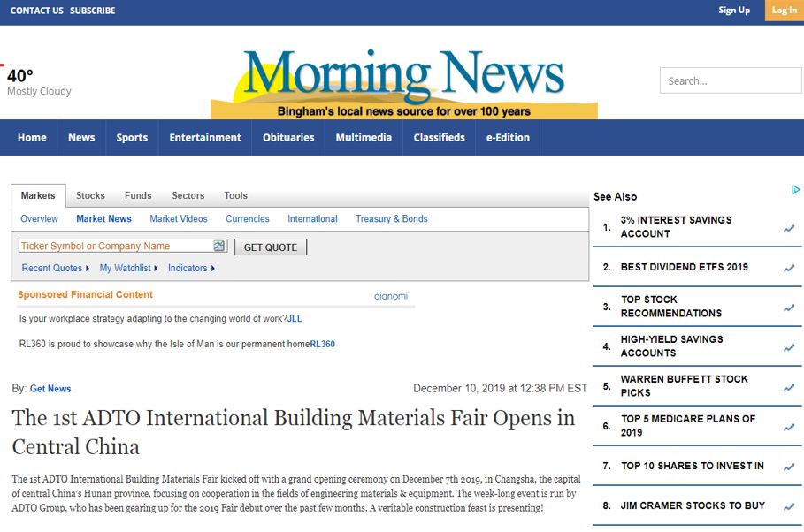Viewport: 804px width, 532px height.
Task: Go to the Sports section
Action: tap(132, 137)
